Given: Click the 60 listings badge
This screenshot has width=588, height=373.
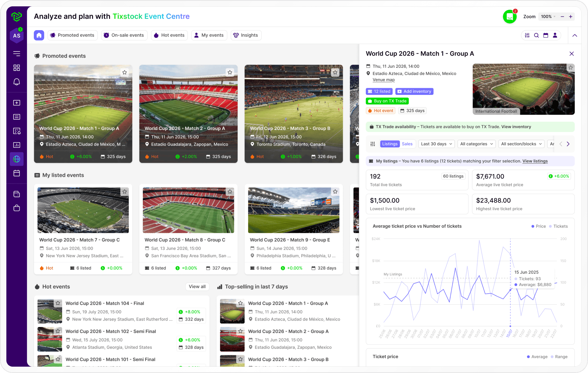Looking at the screenshot, I should 453,176.
